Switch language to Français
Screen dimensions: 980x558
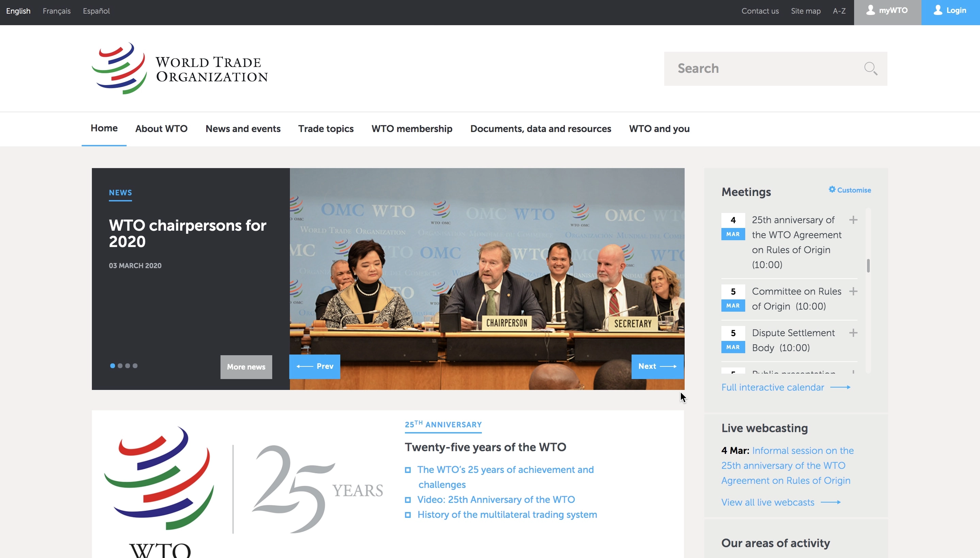pos(57,11)
